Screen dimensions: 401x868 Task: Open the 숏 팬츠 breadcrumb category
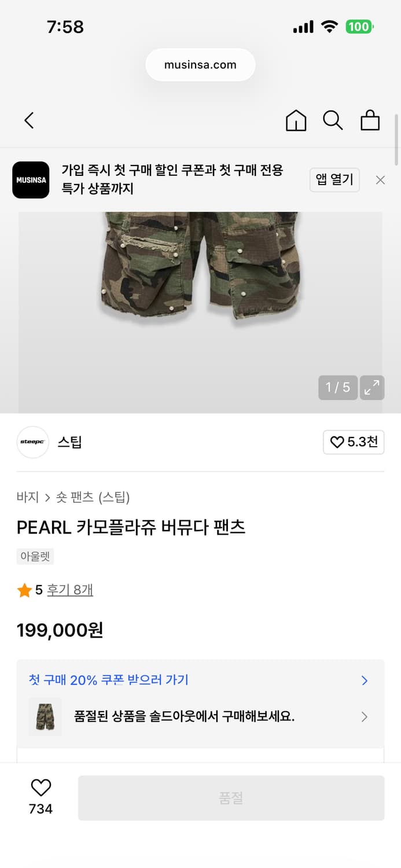coord(64,496)
